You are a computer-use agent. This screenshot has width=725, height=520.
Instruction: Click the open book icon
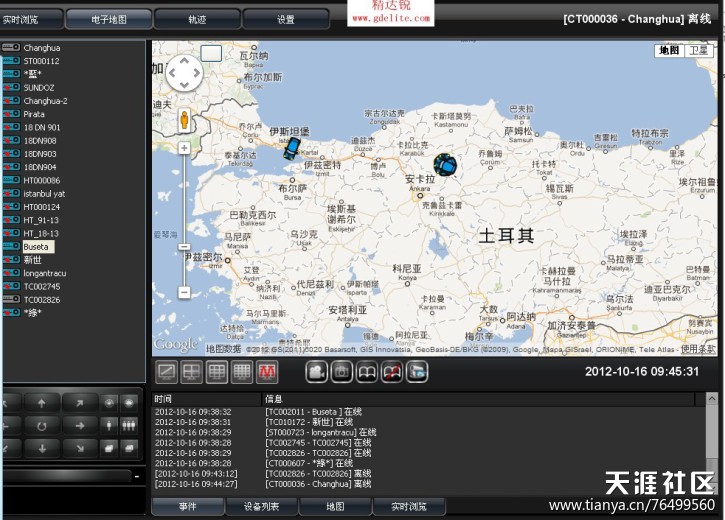click(x=367, y=372)
